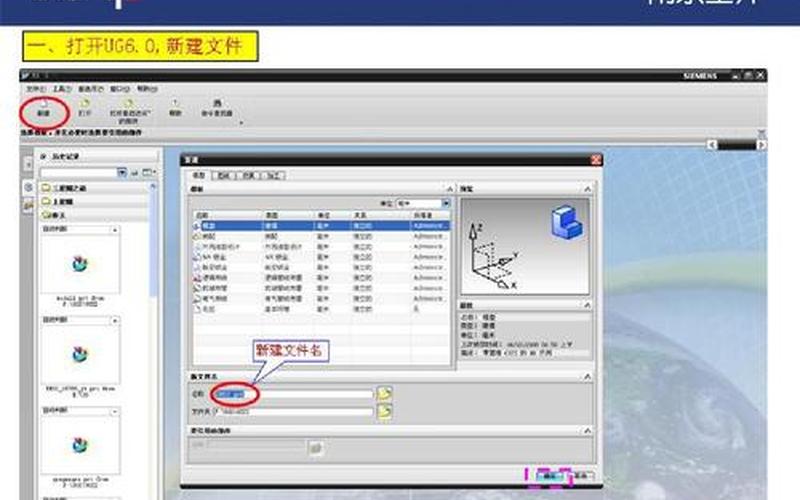
Task: Click the first part thumbnail in the History panel
Action: 80,264
